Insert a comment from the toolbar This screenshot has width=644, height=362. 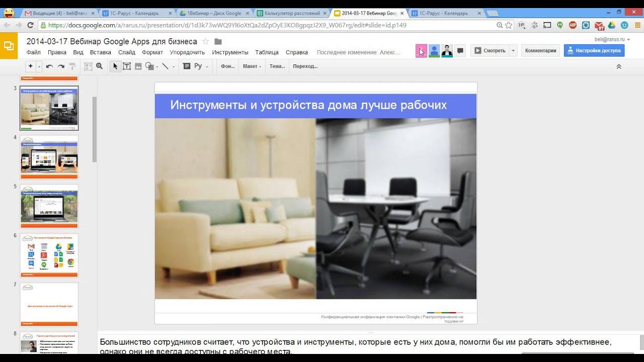click(x=187, y=66)
